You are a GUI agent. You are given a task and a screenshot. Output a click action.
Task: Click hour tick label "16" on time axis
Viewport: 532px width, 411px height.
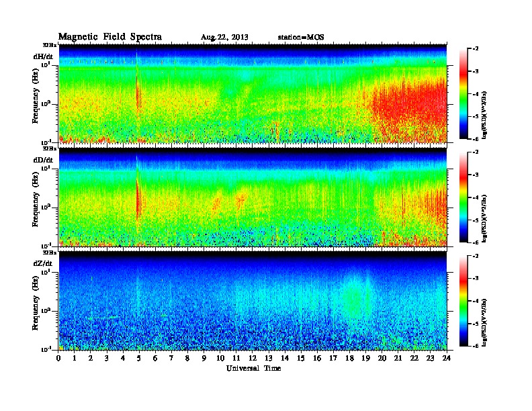(x=317, y=359)
